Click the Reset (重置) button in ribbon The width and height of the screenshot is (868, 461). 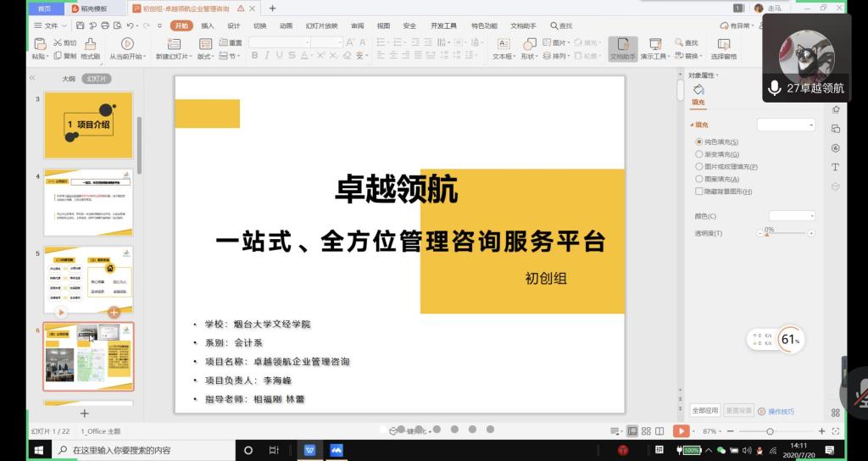[231, 42]
